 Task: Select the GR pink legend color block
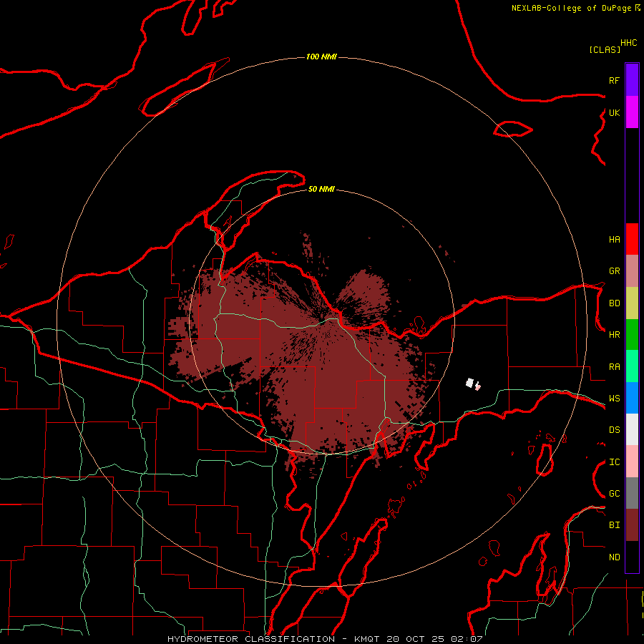[632, 271]
